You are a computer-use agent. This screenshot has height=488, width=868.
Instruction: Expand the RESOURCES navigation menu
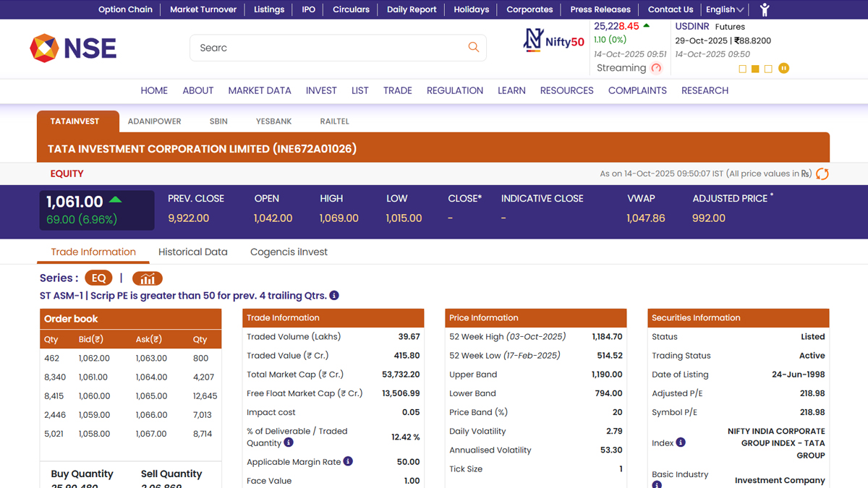pos(566,90)
